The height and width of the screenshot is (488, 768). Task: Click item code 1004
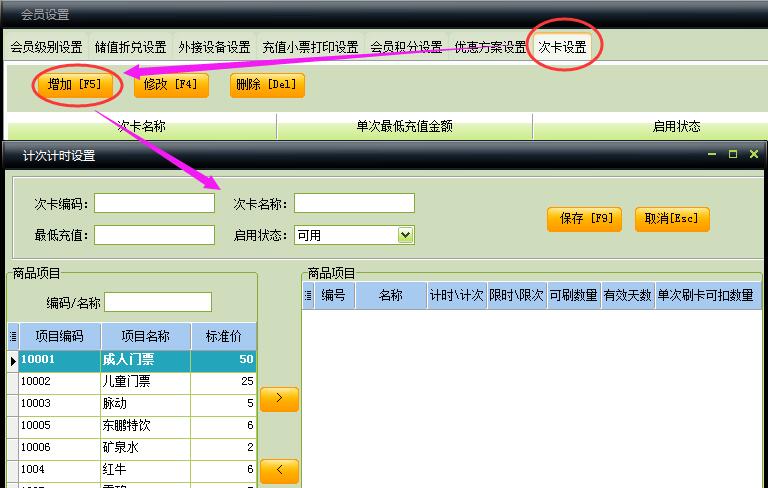pyautogui.click(x=33, y=470)
